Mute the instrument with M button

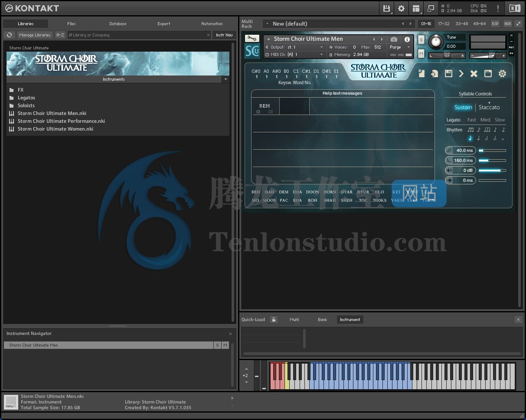click(x=421, y=53)
